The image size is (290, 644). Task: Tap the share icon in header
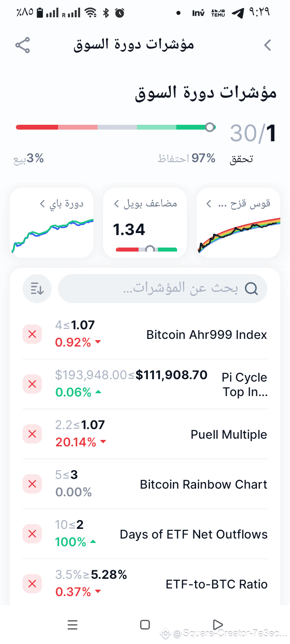pyautogui.click(x=23, y=45)
